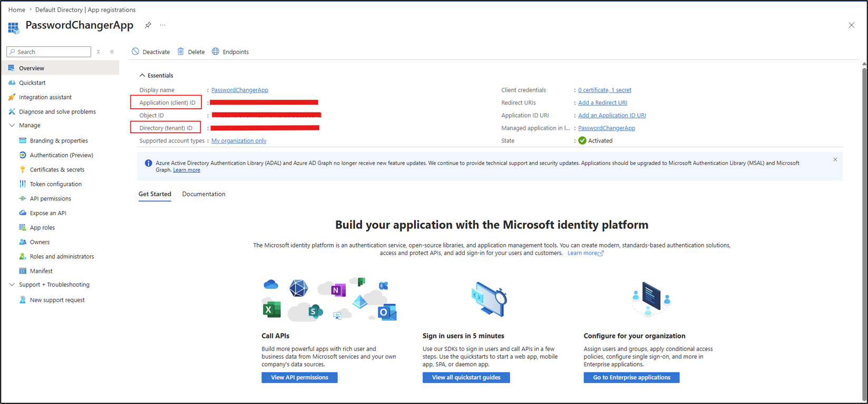The height and width of the screenshot is (404, 868).
Task: Click the Endpoints globe icon
Action: click(216, 52)
